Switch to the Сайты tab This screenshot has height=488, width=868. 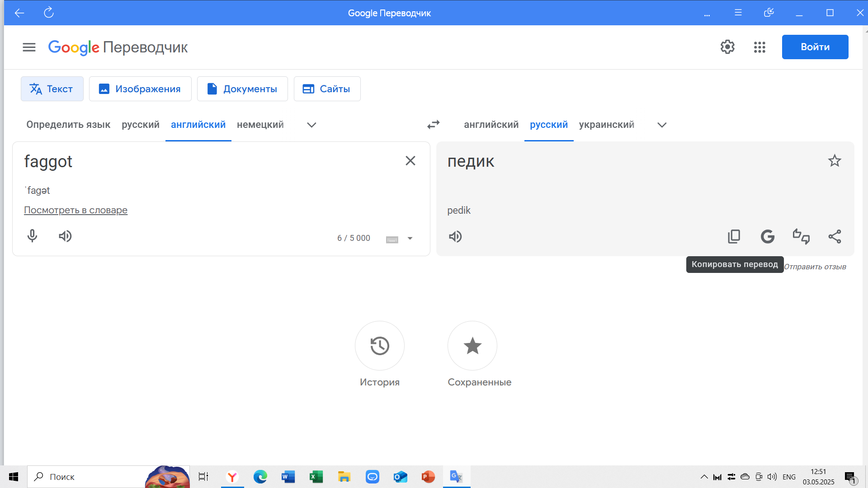327,89
